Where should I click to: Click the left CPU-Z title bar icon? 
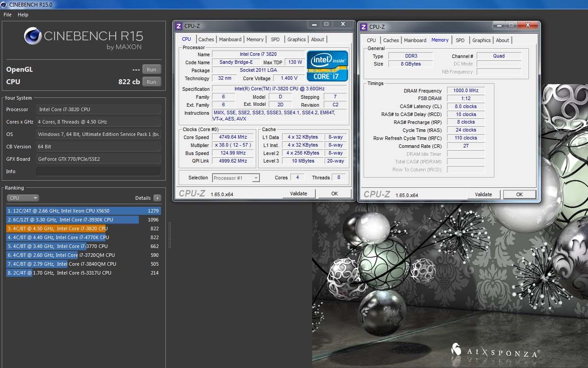(x=179, y=26)
